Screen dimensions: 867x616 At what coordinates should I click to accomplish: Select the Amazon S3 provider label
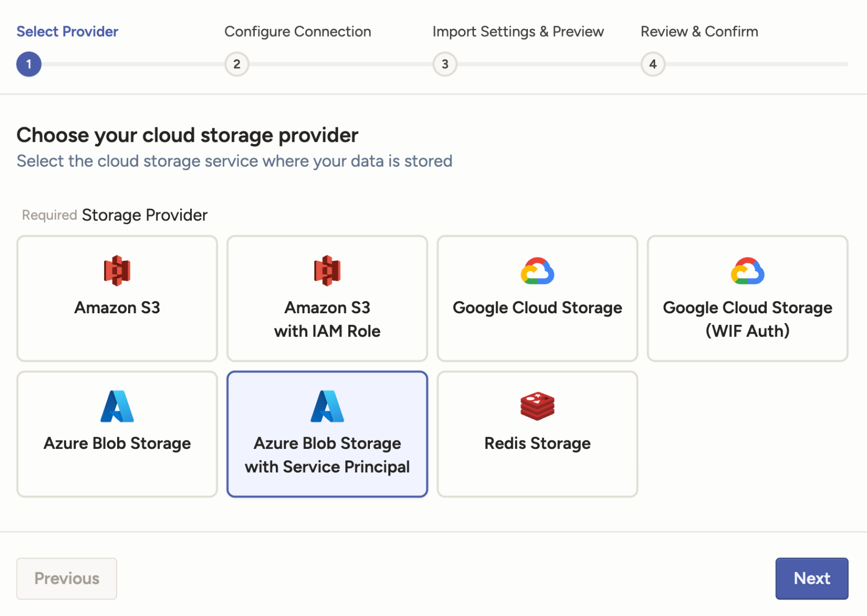click(117, 307)
